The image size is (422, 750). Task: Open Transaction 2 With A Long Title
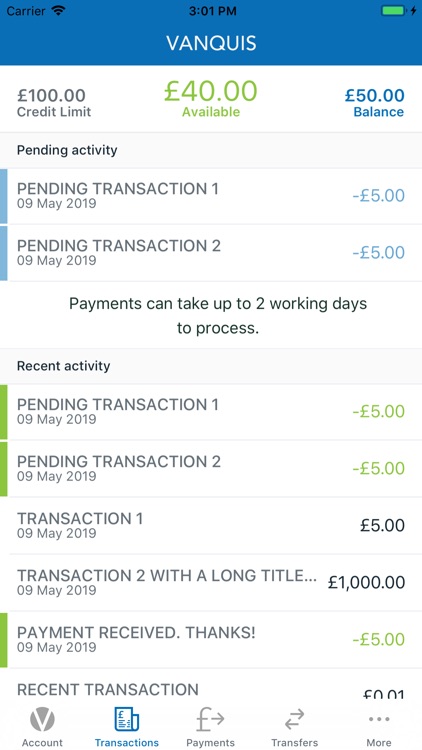pos(211,583)
